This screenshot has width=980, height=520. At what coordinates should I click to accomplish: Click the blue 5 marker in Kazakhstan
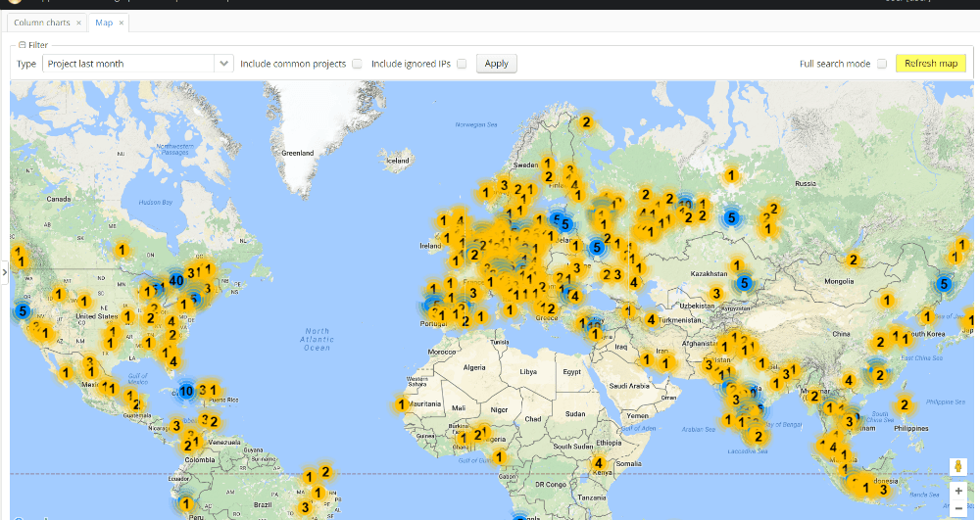743,283
